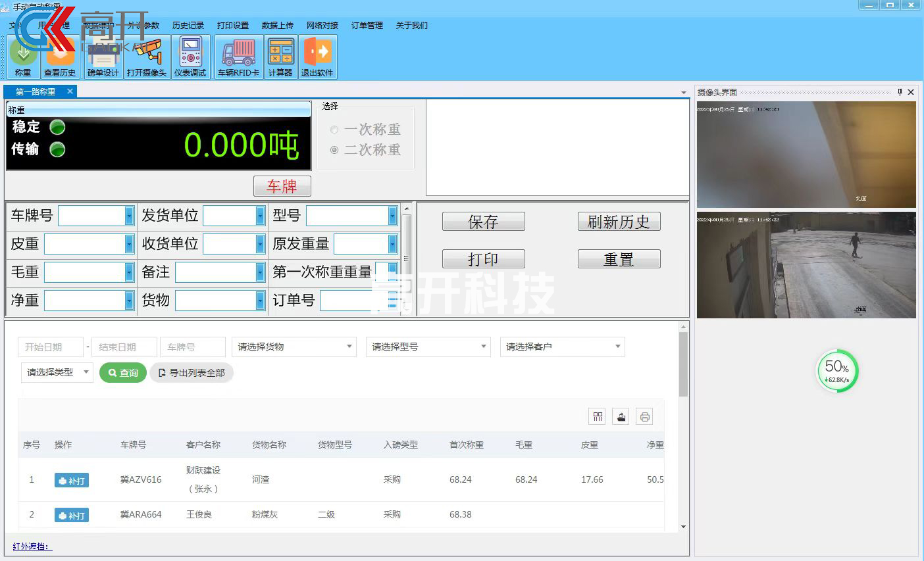Open 仪表调试 meter debug tool
Screen dimensions: 924x561
coord(190,57)
